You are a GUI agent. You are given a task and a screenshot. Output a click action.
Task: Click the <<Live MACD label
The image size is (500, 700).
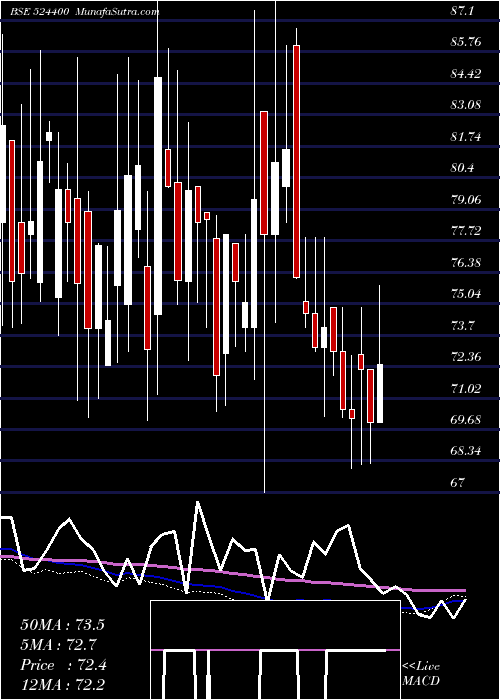click(421, 674)
